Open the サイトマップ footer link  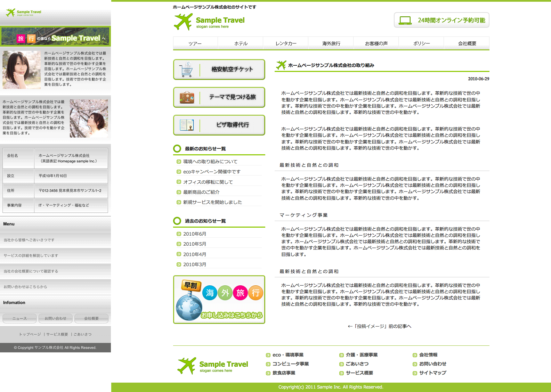coord(432,373)
